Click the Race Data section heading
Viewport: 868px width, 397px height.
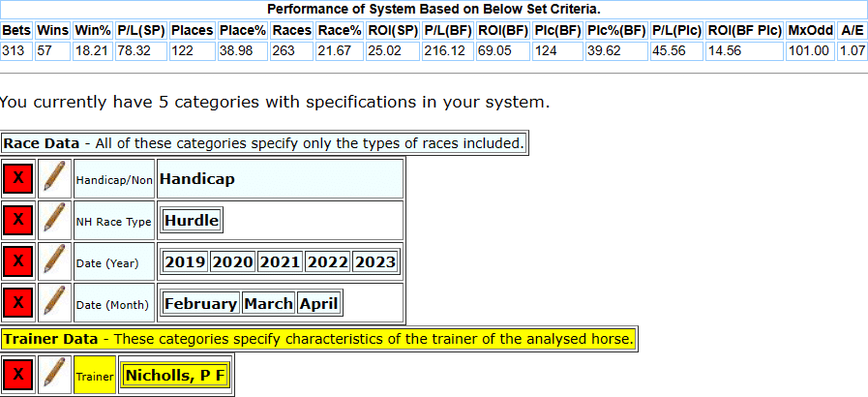coord(264,143)
